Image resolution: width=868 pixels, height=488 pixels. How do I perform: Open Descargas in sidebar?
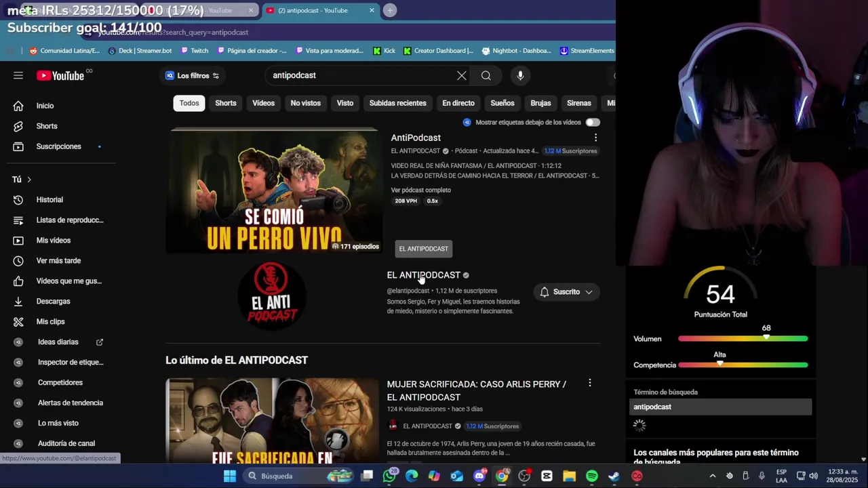[53, 302]
